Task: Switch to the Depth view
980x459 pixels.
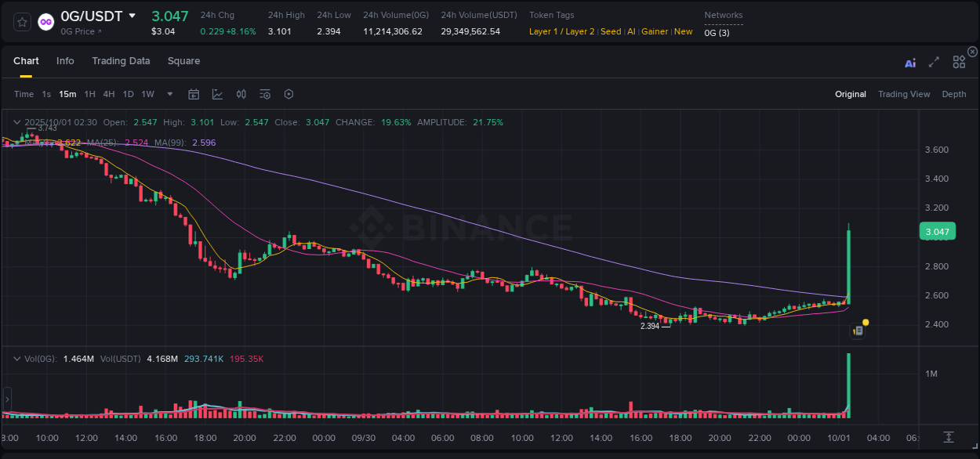Action: point(954,94)
